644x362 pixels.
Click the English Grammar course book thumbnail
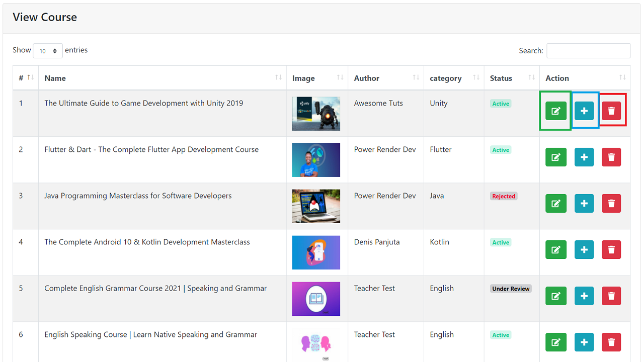(316, 299)
